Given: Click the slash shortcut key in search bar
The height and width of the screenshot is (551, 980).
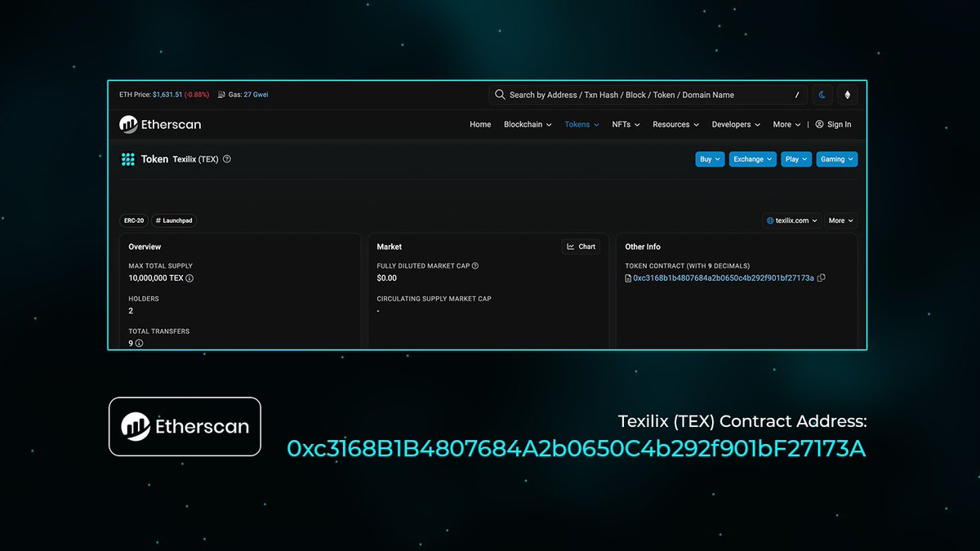Looking at the screenshot, I should pyautogui.click(x=797, y=95).
